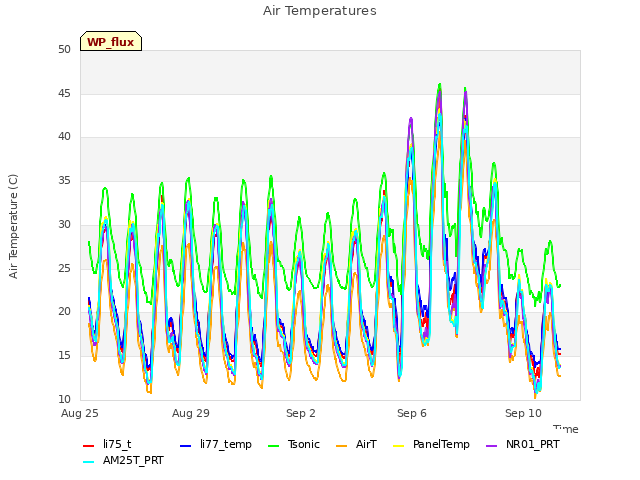Click the 30 y-axis tick label
Viewport: 640px width, 480px height.
tap(64, 224)
